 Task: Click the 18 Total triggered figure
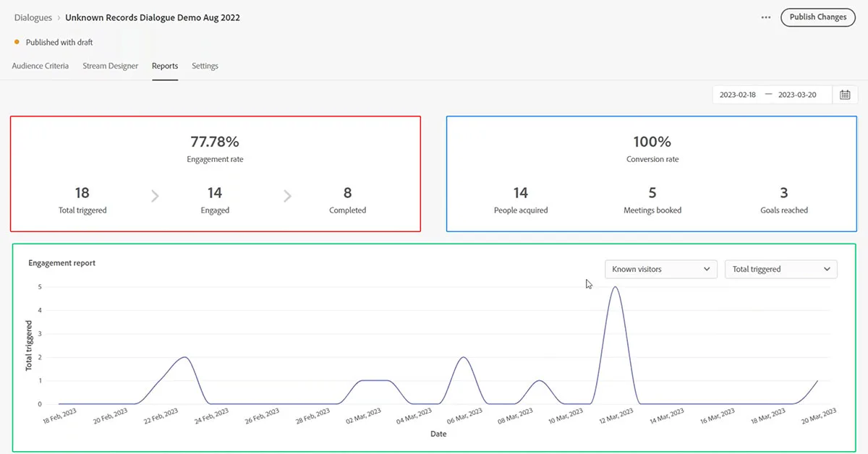82,193
